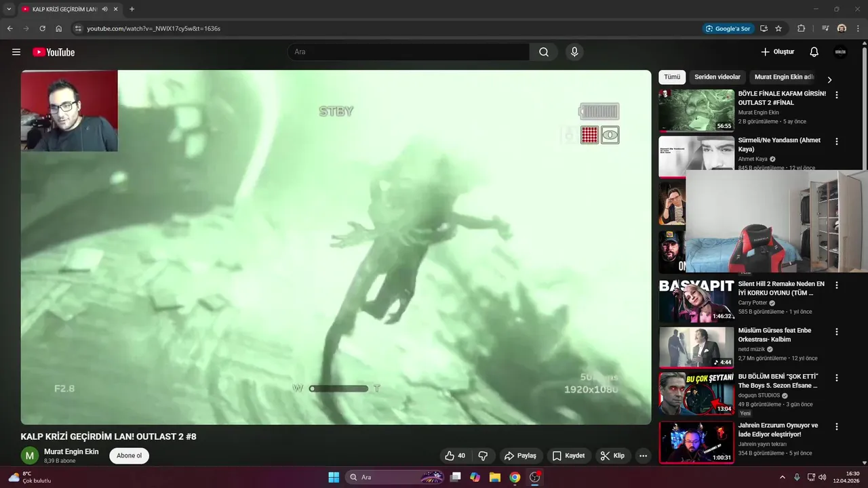Viewport: 868px width, 488px height.
Task: Show more filter chips with arrow
Action: pyautogui.click(x=829, y=79)
